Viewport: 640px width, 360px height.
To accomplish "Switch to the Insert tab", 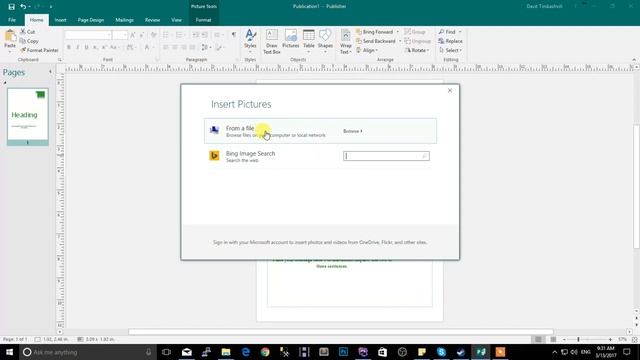I will (x=60, y=20).
